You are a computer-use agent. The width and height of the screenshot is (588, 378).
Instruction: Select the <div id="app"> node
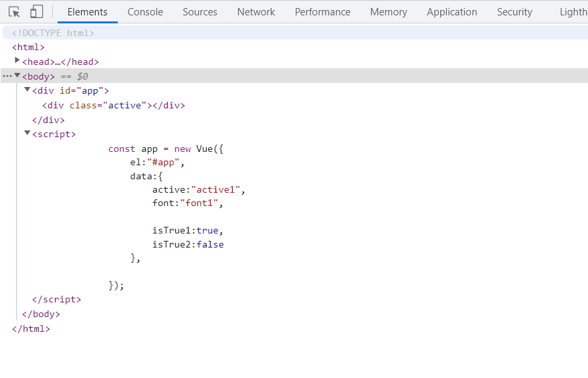click(70, 91)
